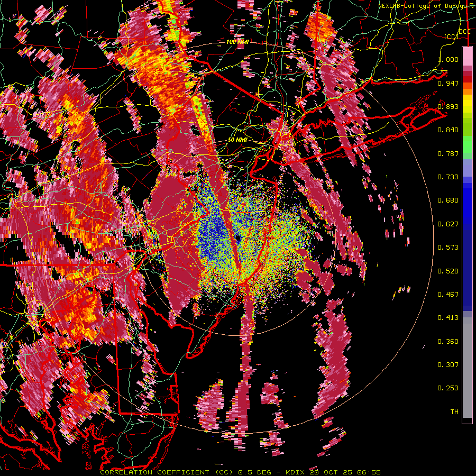This screenshot has width=476, height=476.
Task: Click the 50 NMI range ring label
Action: [237, 140]
